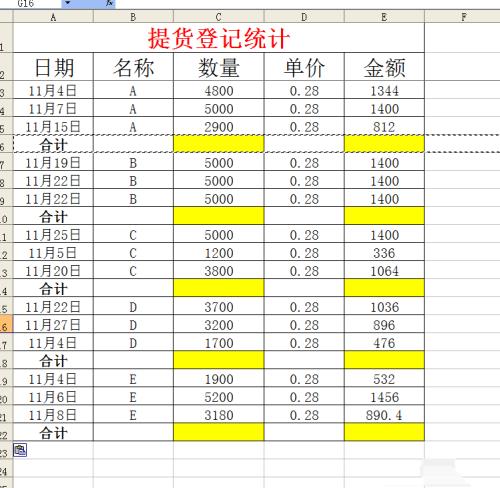Select the date cell 11月19日

tap(53, 162)
